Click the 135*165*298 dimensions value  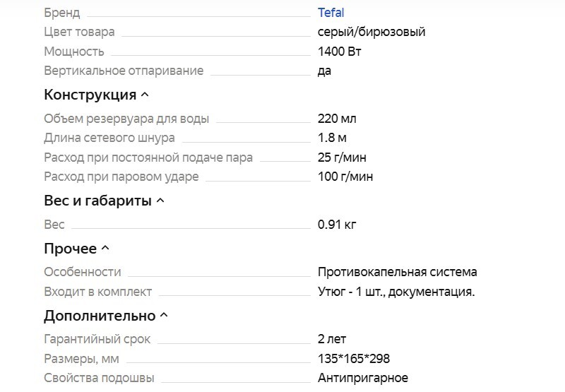tap(354, 359)
